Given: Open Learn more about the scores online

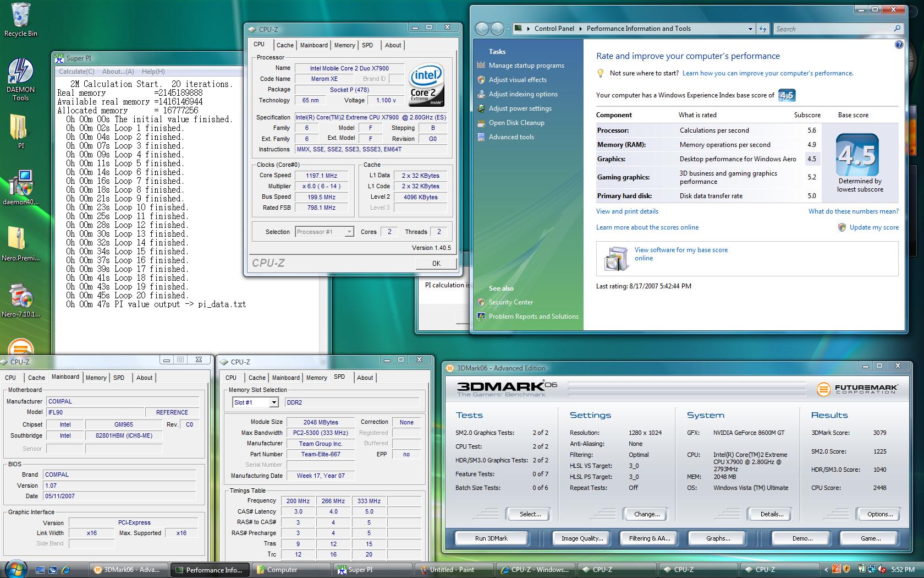Looking at the screenshot, I should pos(647,227).
